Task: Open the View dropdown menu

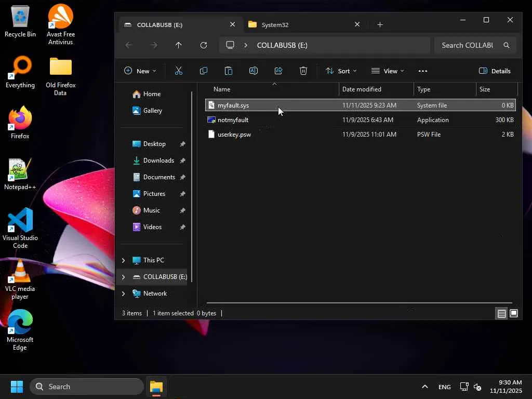Action: click(388, 71)
